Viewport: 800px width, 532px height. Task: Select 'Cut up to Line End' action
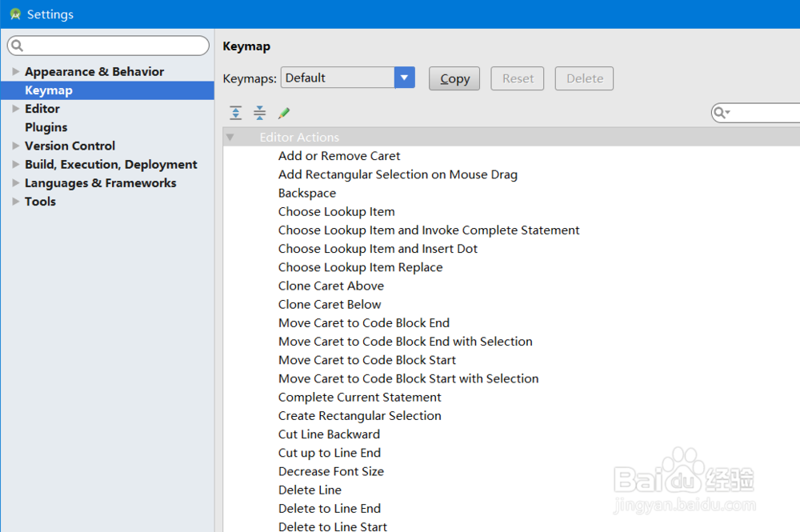click(x=330, y=453)
